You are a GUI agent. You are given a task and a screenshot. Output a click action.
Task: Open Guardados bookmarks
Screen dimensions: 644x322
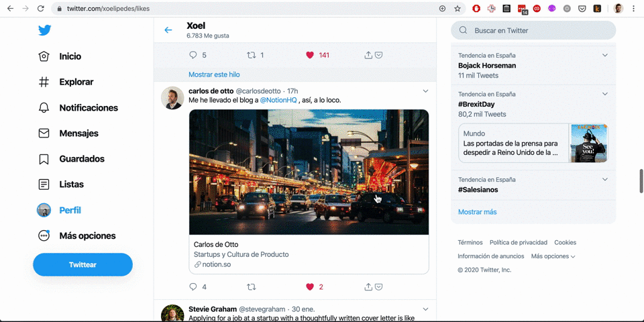point(71,158)
